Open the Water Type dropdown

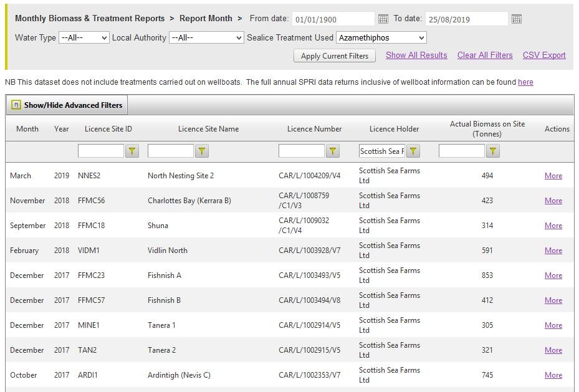pos(84,38)
